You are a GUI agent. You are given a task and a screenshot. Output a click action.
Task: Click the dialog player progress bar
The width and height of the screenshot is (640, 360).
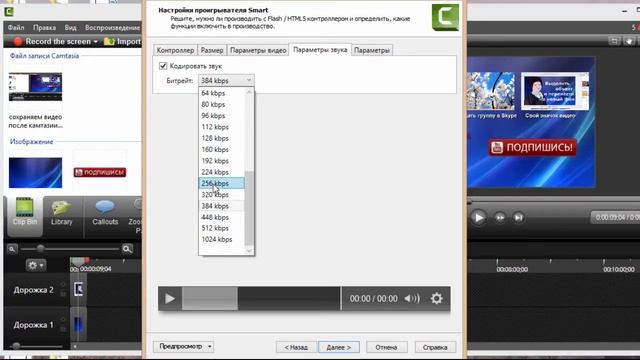coord(261,298)
